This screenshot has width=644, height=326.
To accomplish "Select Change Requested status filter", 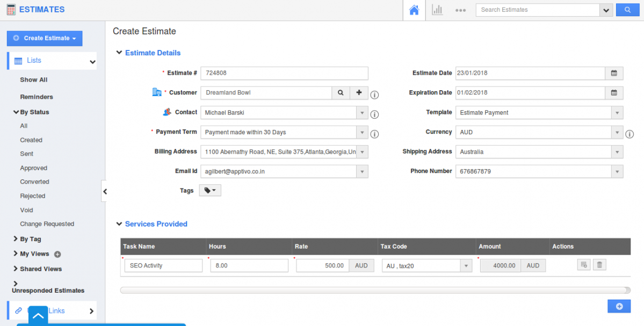I will (x=47, y=224).
